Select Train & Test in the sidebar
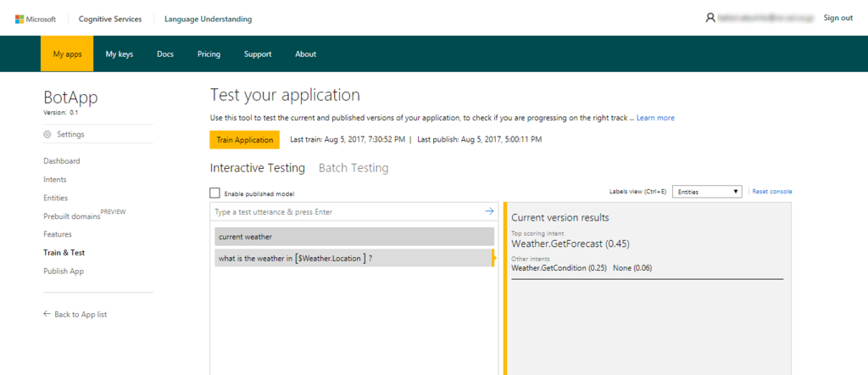Image resolution: width=868 pixels, height=375 pixels. pyautogui.click(x=64, y=253)
